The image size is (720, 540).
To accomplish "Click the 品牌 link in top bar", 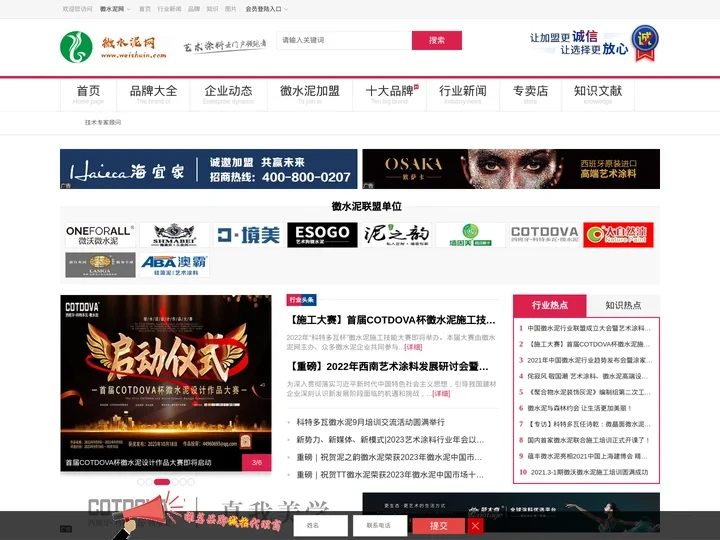I will pyautogui.click(x=194, y=9).
